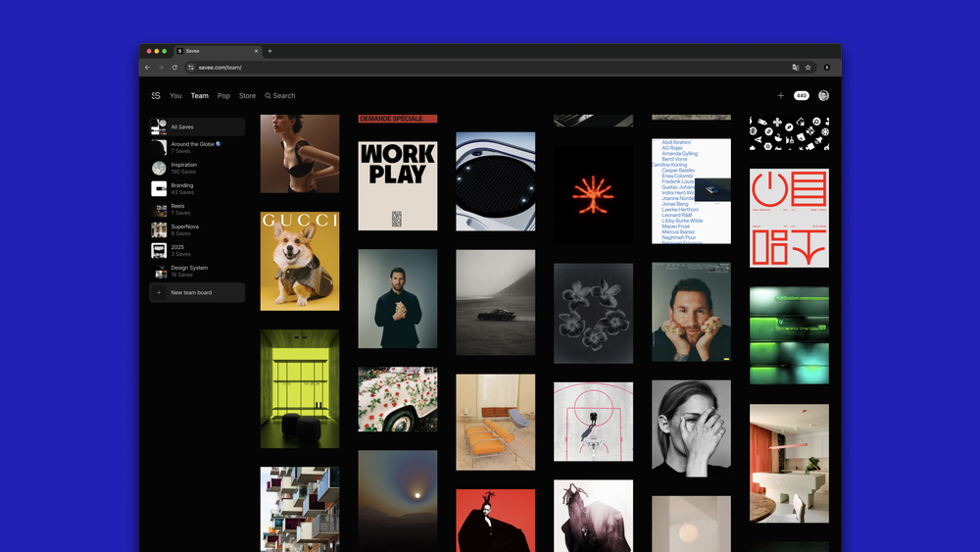This screenshot has width=980, height=552.
Task: Click the Search field
Action: click(283, 96)
